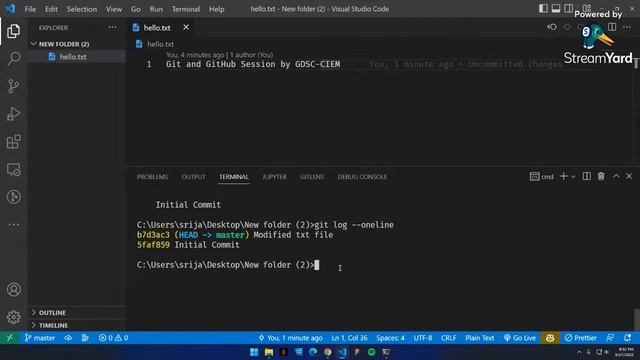The height and width of the screenshot is (360, 640).
Task: Kill terminal with trash icon
Action: tap(601, 176)
